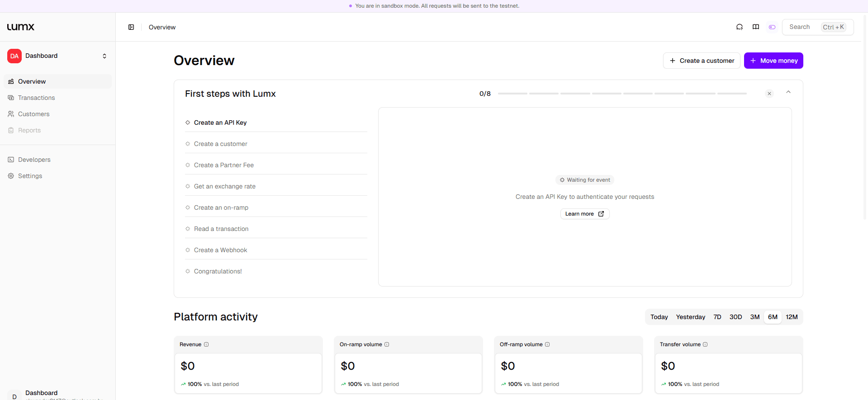Screen dimensions: 868x400
Task: Click the Off-ramp volume $0 value
Action: point(508,366)
